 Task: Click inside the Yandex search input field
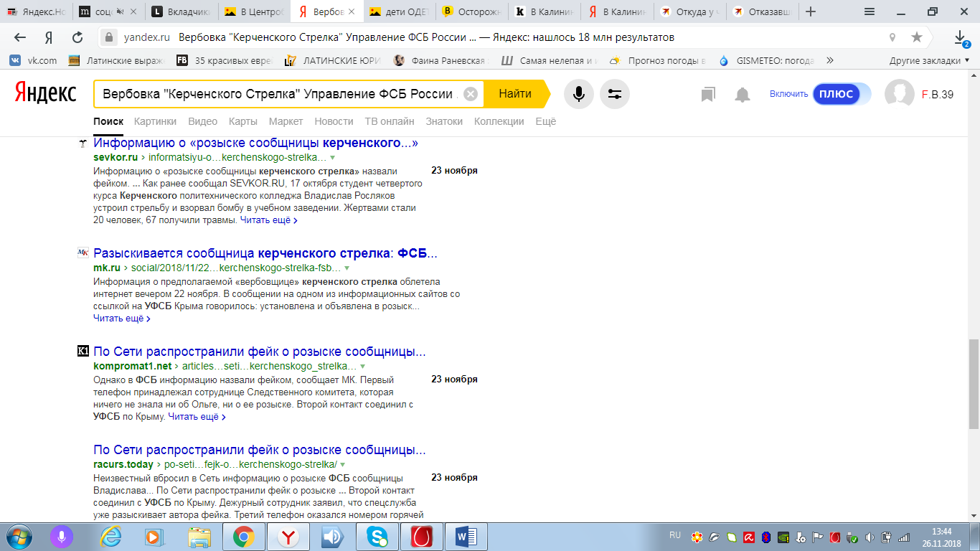pyautogui.click(x=280, y=94)
